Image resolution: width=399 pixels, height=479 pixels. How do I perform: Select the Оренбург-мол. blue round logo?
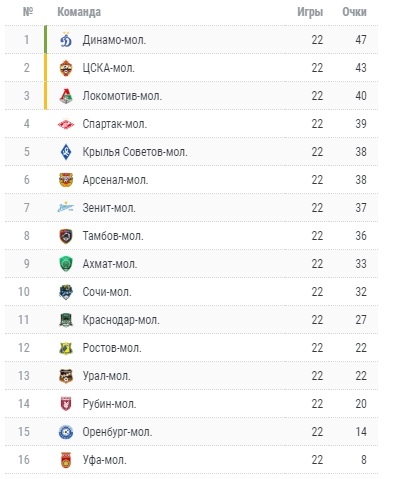tap(66, 432)
